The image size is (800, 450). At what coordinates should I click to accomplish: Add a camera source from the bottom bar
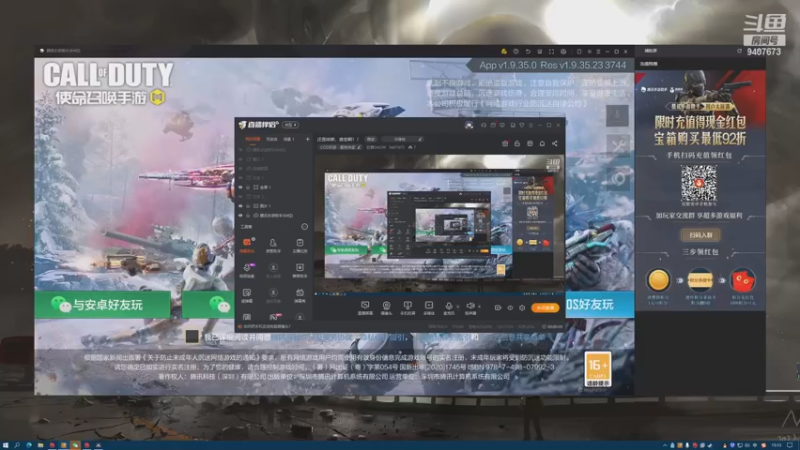[x=386, y=307]
